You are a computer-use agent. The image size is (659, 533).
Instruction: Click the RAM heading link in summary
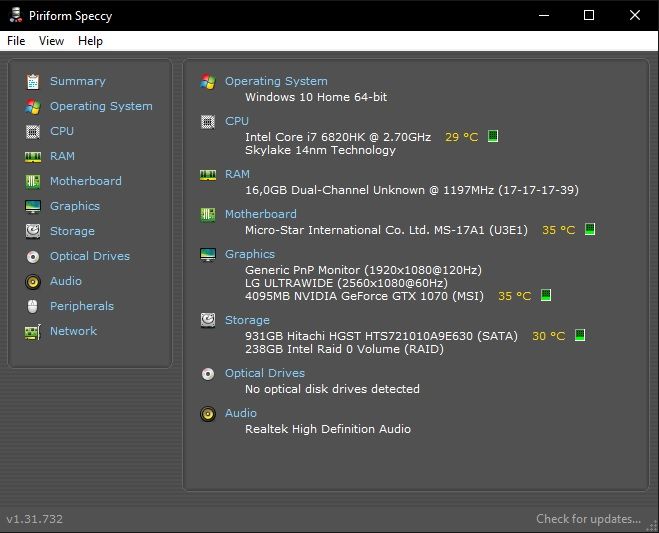[237, 174]
